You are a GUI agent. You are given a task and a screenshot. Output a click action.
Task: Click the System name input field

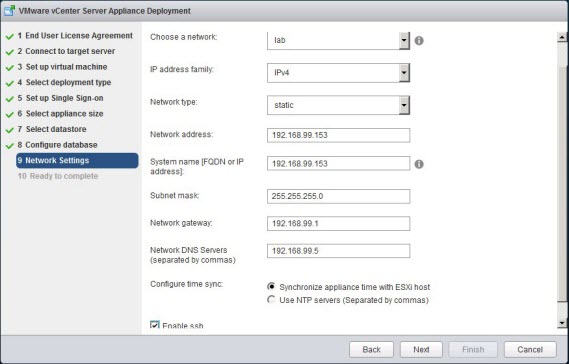339,164
